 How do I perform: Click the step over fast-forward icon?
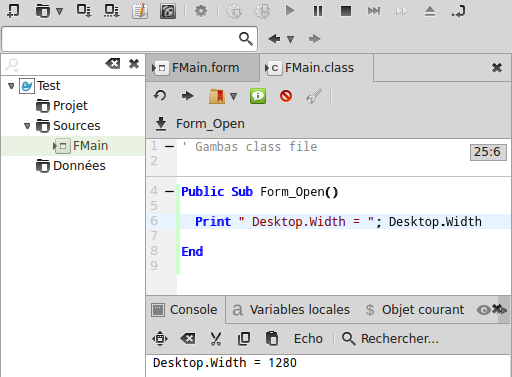coord(402,11)
